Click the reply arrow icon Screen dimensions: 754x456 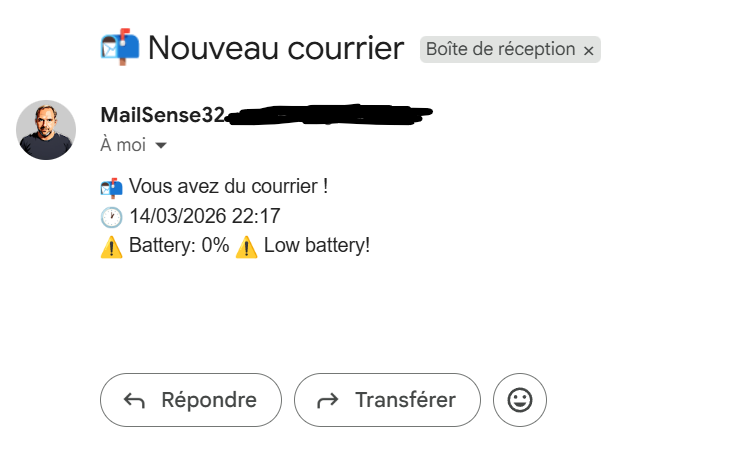pos(134,401)
